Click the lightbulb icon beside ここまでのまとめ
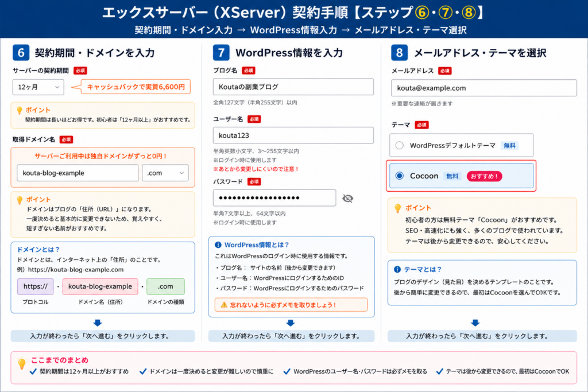588x392 pixels. click(x=22, y=363)
